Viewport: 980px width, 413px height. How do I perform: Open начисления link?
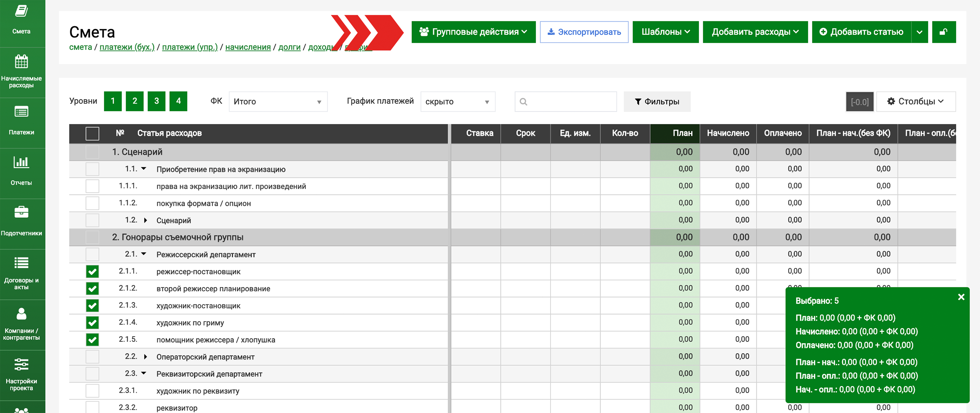248,47
